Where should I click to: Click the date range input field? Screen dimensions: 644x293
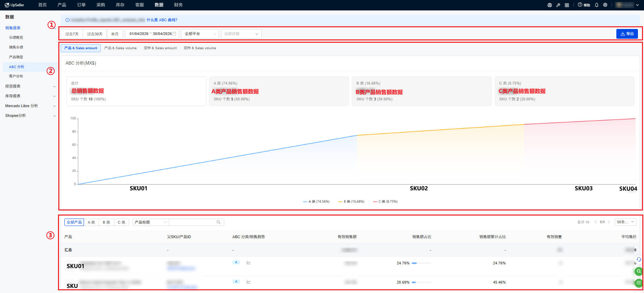tap(152, 34)
